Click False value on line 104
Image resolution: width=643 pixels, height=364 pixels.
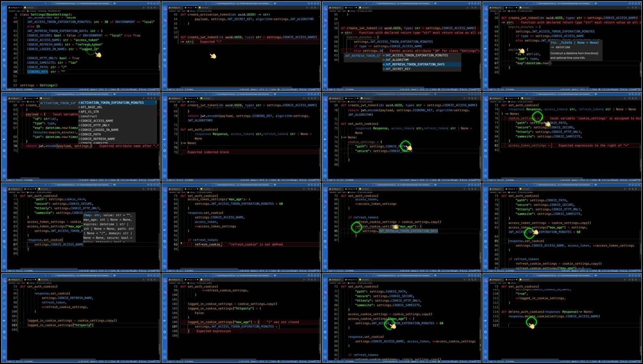pos(199,313)
